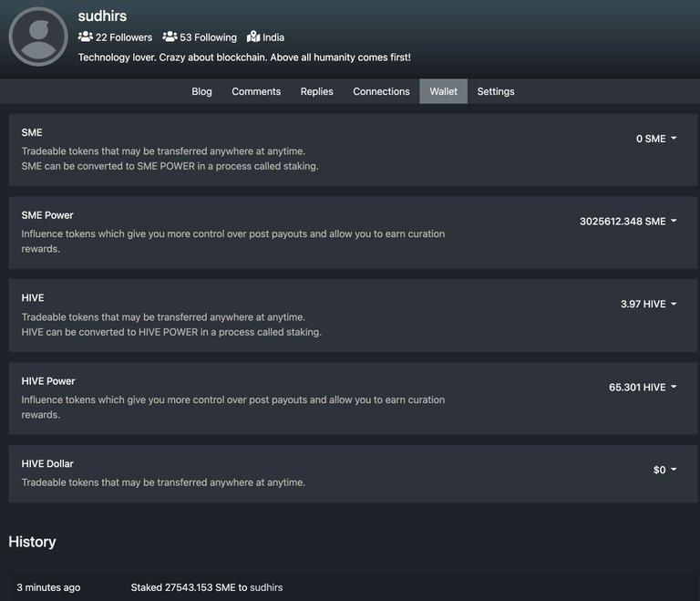Click the HIVE Dollar section title
This screenshot has width=700, height=601.
(47, 463)
